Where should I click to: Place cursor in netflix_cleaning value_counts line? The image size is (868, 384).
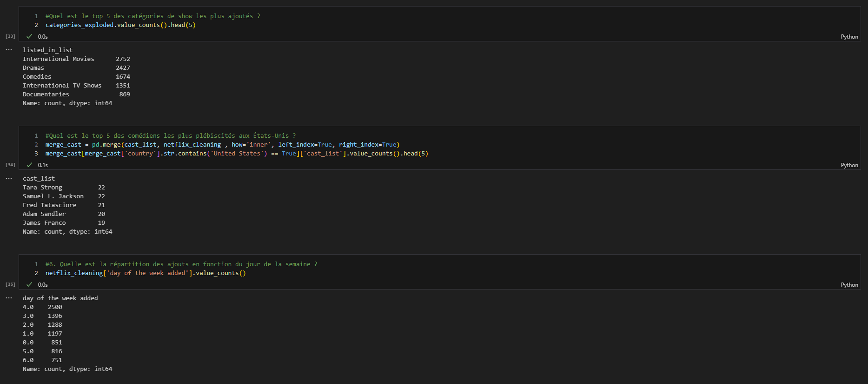click(146, 273)
